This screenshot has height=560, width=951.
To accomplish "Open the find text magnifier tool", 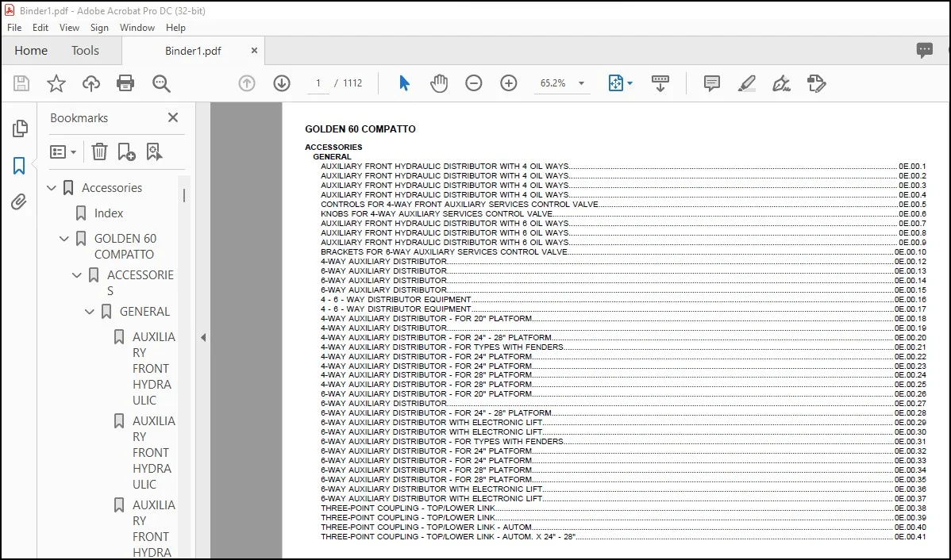I will pyautogui.click(x=161, y=83).
